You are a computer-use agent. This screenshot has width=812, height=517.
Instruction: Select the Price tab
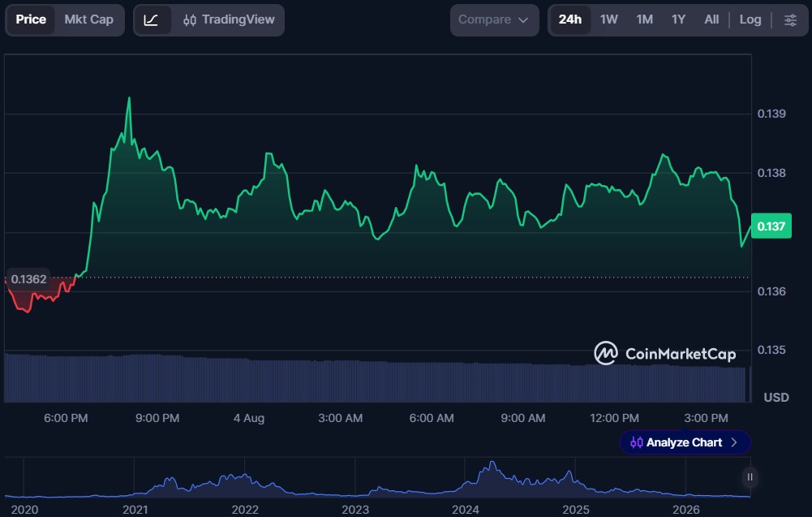pos(31,19)
